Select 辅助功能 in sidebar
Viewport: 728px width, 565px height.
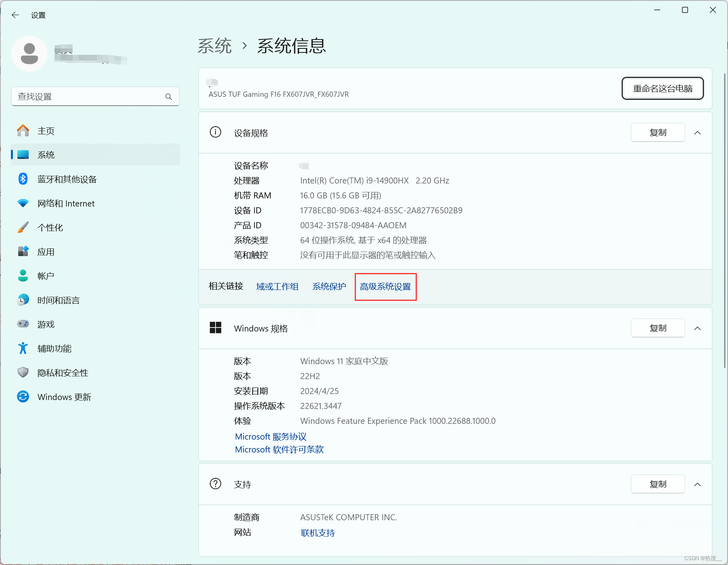96,348
